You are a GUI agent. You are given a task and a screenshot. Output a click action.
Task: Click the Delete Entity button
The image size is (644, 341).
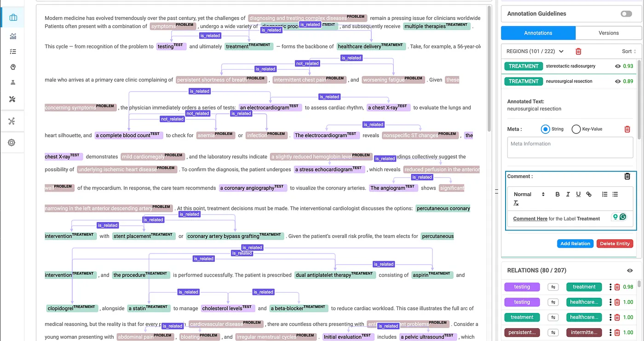pos(614,243)
